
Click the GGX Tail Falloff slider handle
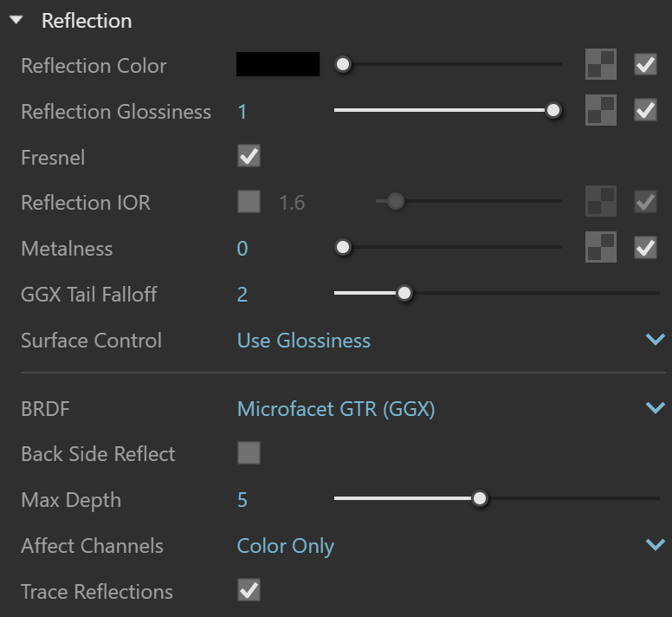404,293
